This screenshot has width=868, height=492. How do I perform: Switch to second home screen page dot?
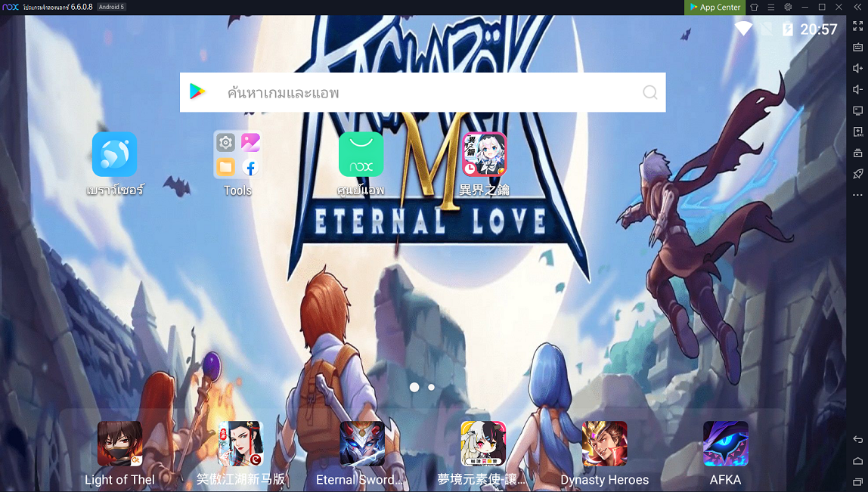click(431, 387)
